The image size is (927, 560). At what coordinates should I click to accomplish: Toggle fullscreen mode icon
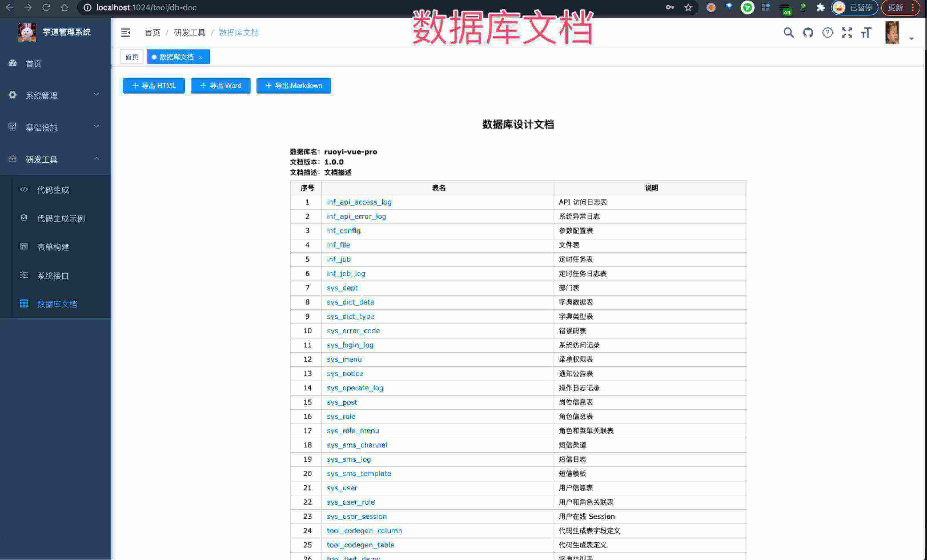[847, 33]
